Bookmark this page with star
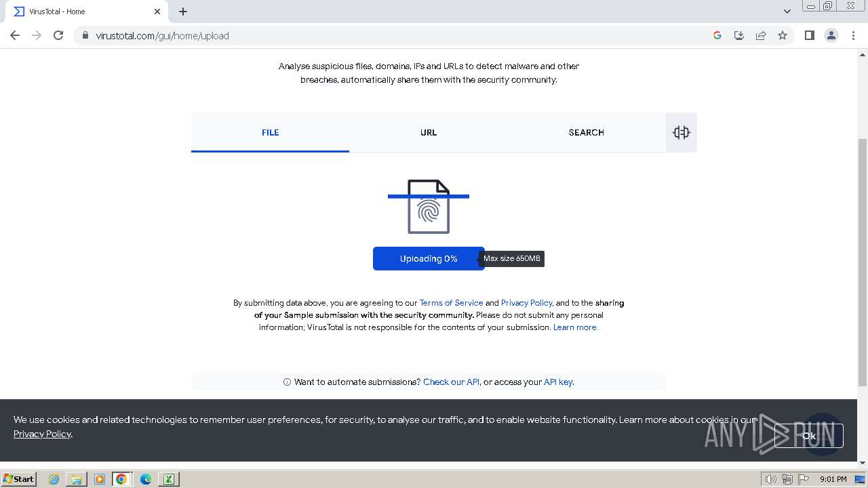Screen dimensions: 868x488 coord(783,35)
